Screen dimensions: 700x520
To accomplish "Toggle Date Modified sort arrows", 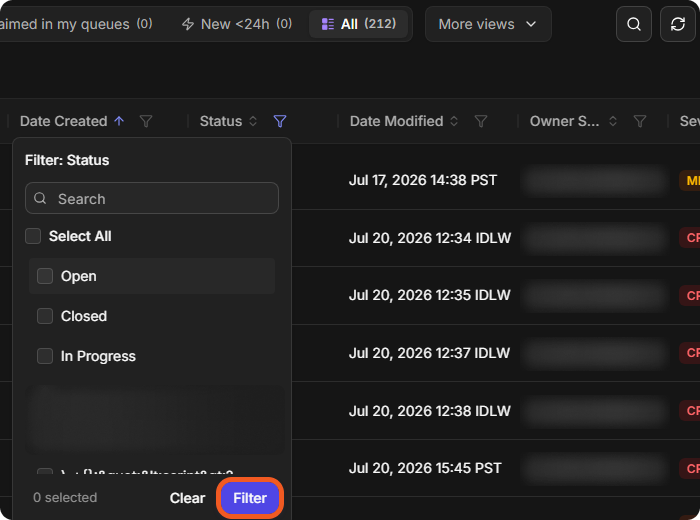I will pyautogui.click(x=454, y=121).
